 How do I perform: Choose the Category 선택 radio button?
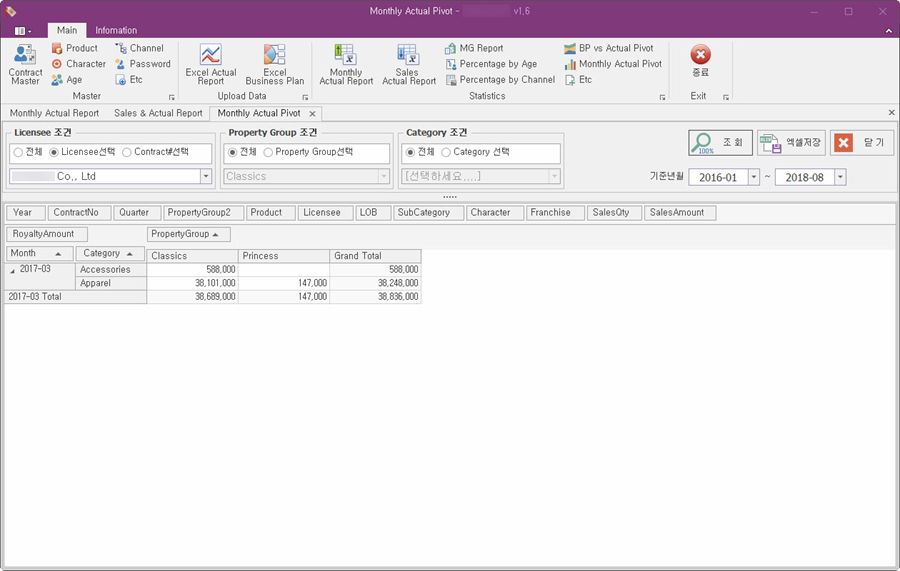click(446, 152)
